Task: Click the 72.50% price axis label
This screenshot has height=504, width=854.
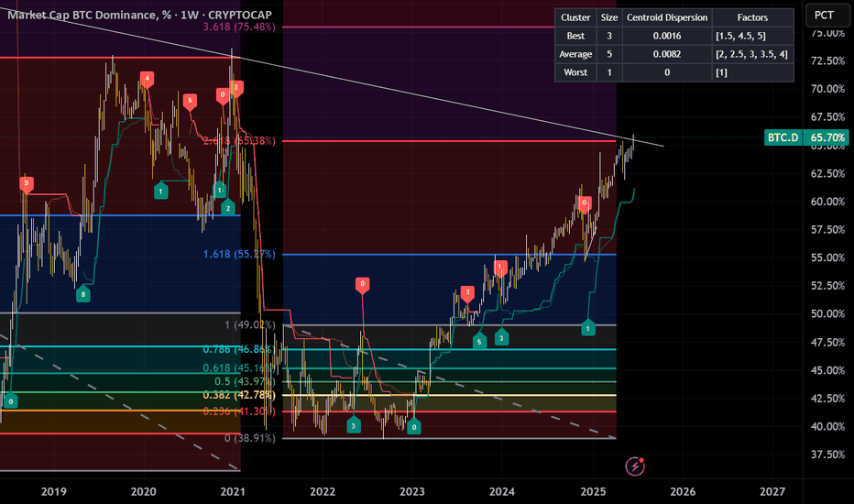Action: pos(827,60)
